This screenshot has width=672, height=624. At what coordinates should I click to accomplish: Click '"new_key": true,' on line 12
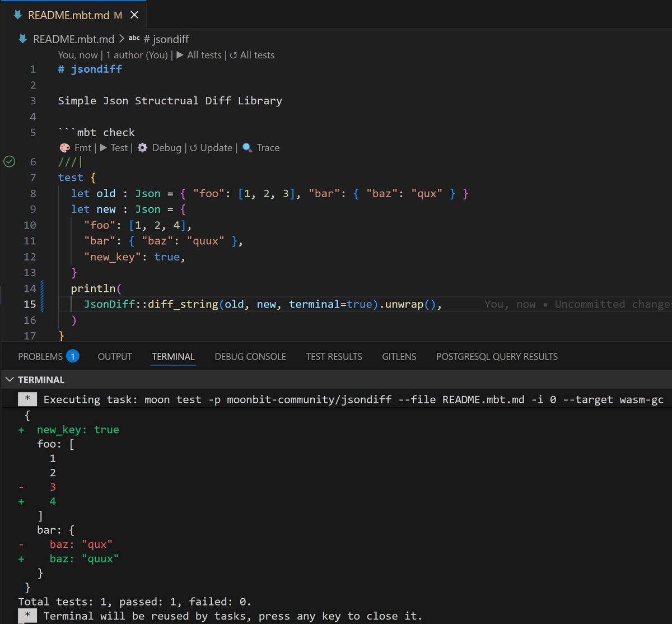click(x=134, y=257)
